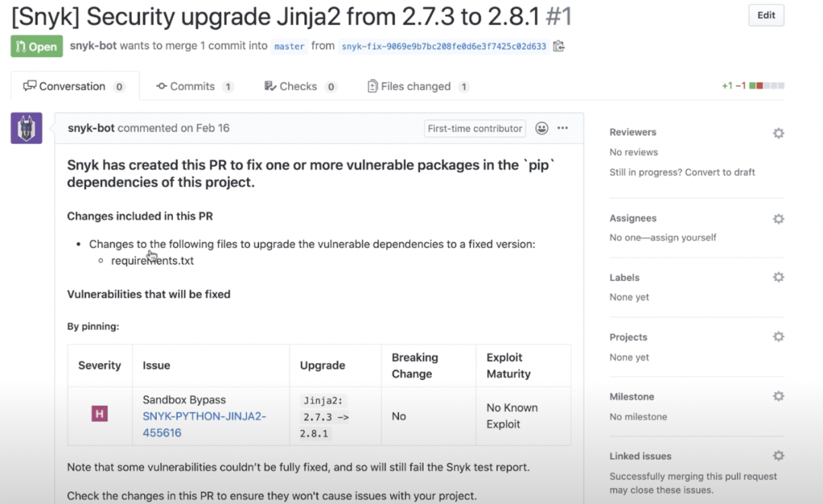Open Projects settings gear
The image size is (823, 504).
778,337
